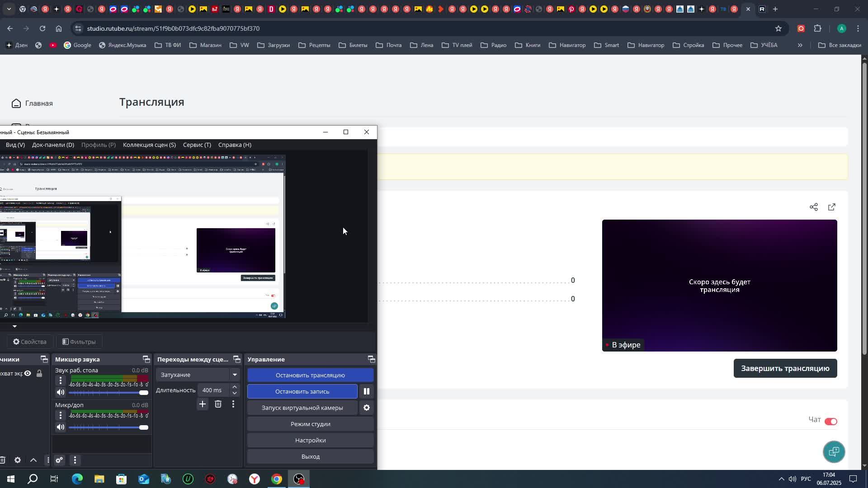Pause recording in OBS

pos(367,391)
